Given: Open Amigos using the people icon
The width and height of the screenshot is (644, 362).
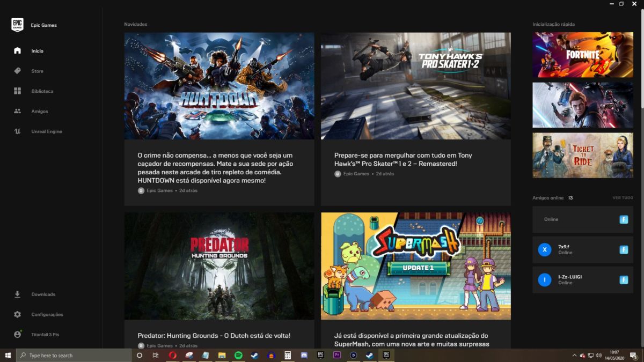Looking at the screenshot, I should click(17, 111).
